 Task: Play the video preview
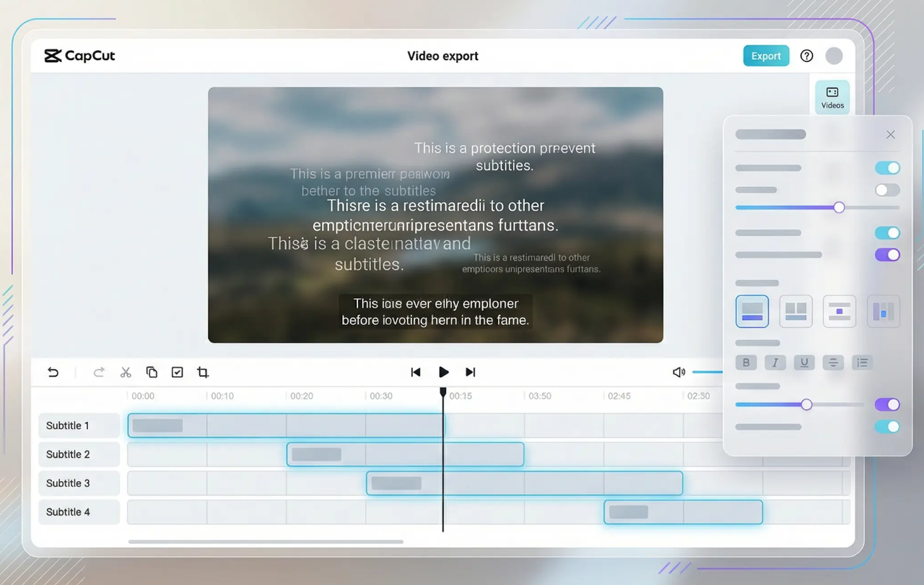(x=443, y=372)
